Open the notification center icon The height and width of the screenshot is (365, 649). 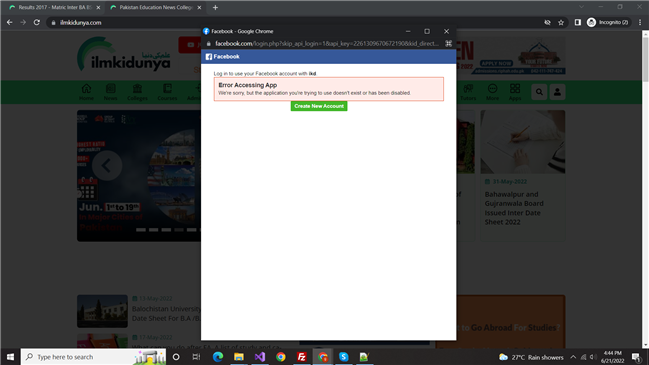tap(637, 357)
